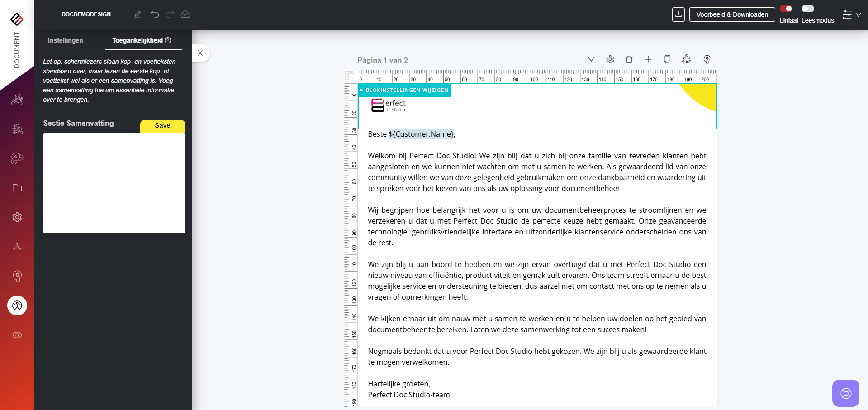Screen dimensions: 868x410
Task: Open the accessibility icon in left sidebar
Action: pos(17,305)
